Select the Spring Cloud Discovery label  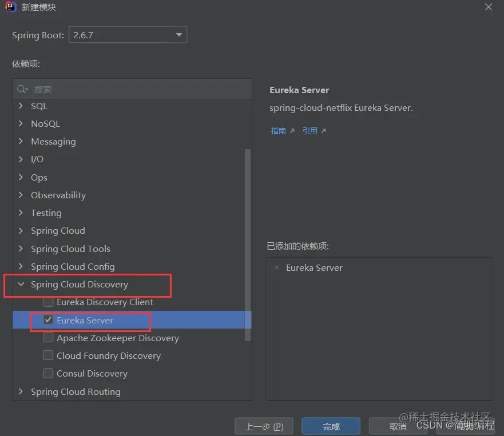click(80, 285)
